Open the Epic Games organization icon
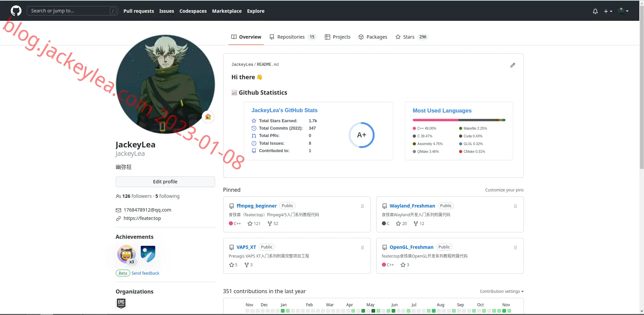 121,303
